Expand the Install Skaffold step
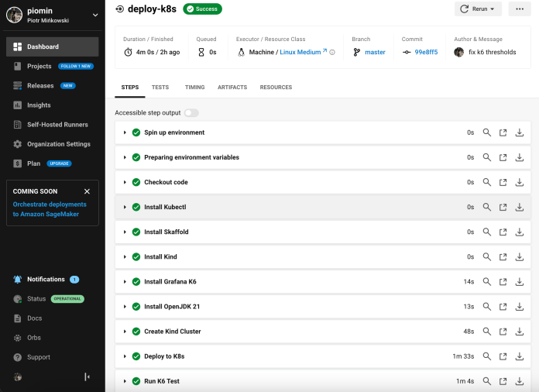 125,232
